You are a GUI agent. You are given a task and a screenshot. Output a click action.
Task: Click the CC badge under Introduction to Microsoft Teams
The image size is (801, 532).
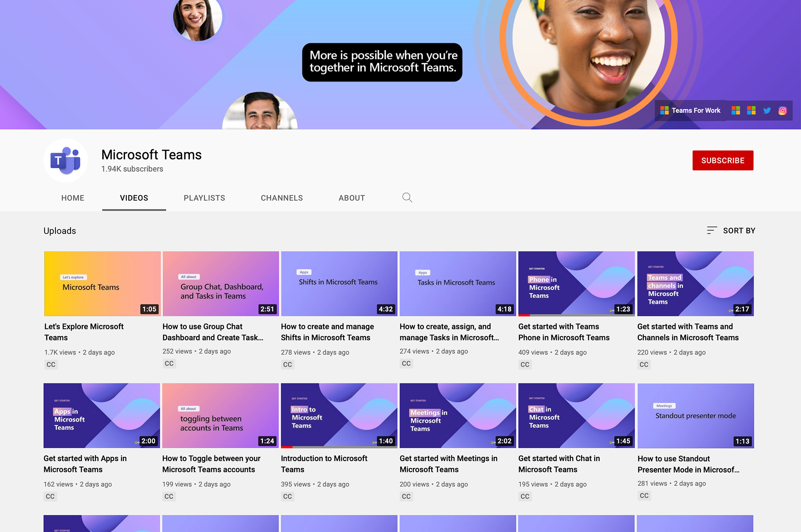pyautogui.click(x=287, y=496)
